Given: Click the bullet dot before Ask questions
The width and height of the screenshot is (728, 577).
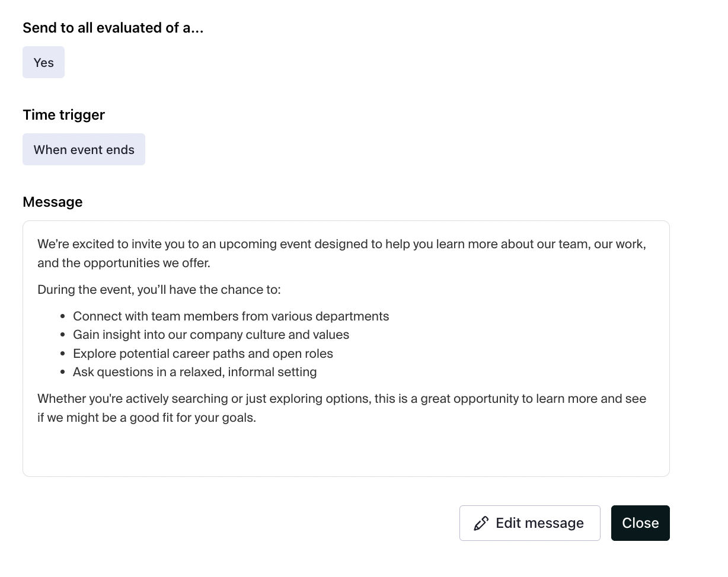Looking at the screenshot, I should point(63,373).
